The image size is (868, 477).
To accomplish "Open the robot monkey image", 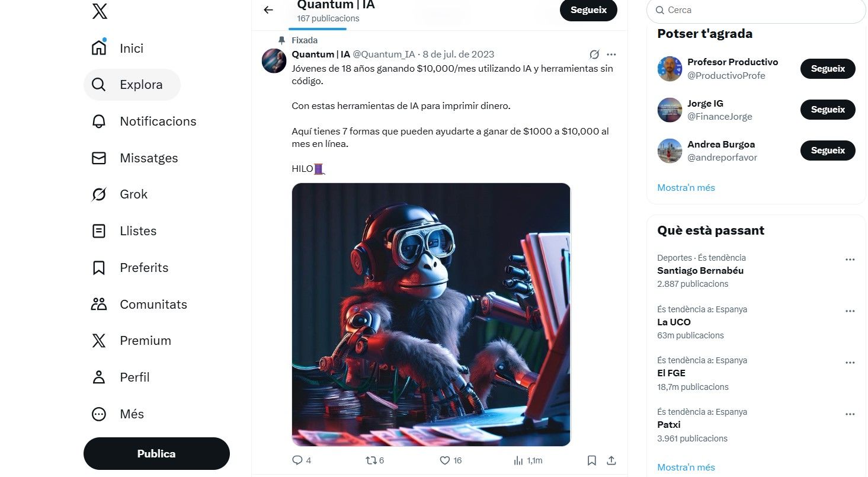I will (431, 315).
